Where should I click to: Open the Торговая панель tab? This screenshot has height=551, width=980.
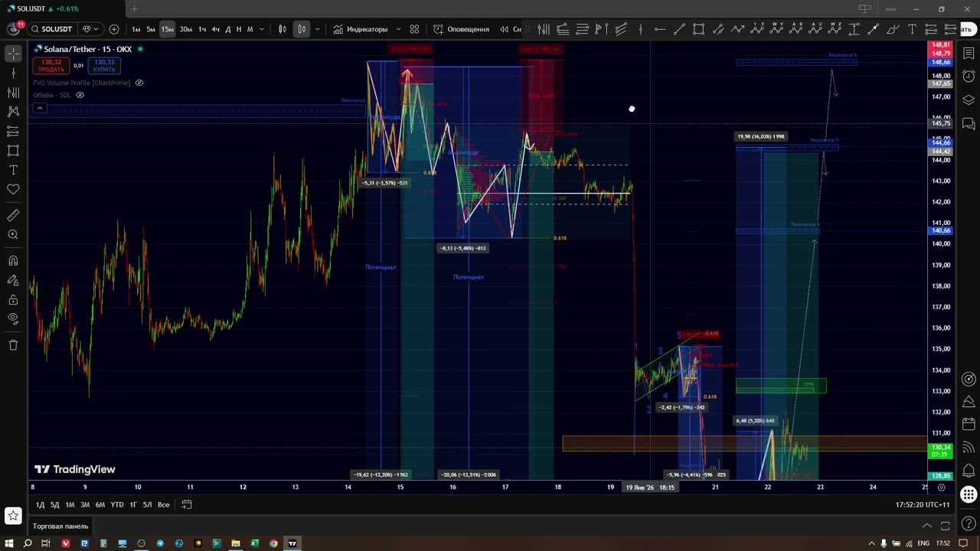click(x=60, y=526)
